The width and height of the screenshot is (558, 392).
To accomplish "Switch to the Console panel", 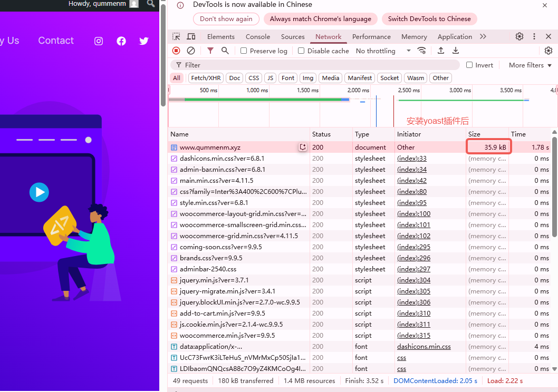I will click(257, 36).
